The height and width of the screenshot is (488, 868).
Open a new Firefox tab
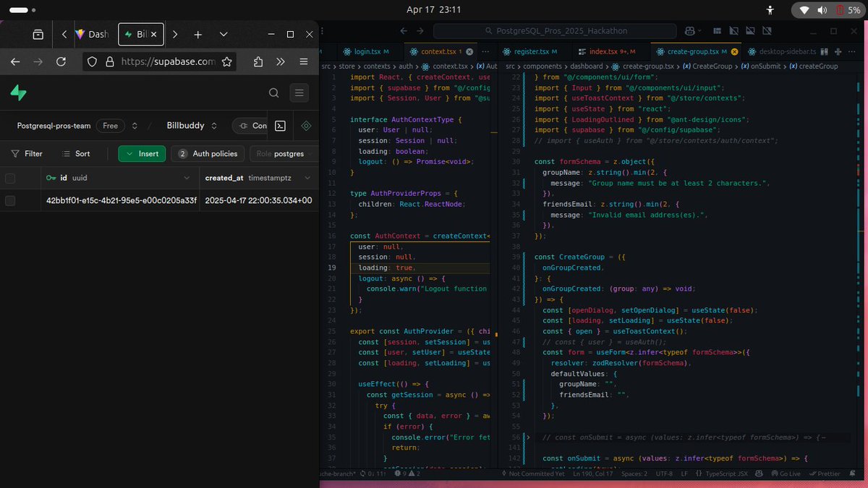point(197,34)
